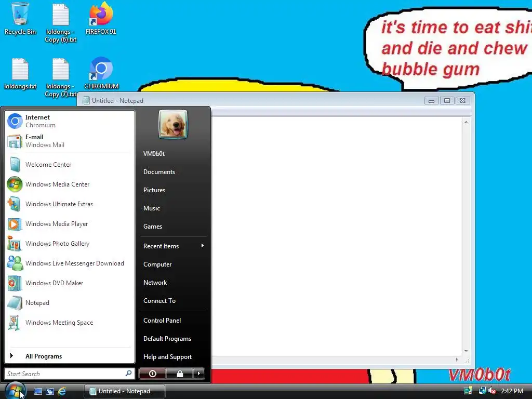Screen dimensions: 532x399
Task: Click Switch between windows quick launch icon
Action: [49, 391]
